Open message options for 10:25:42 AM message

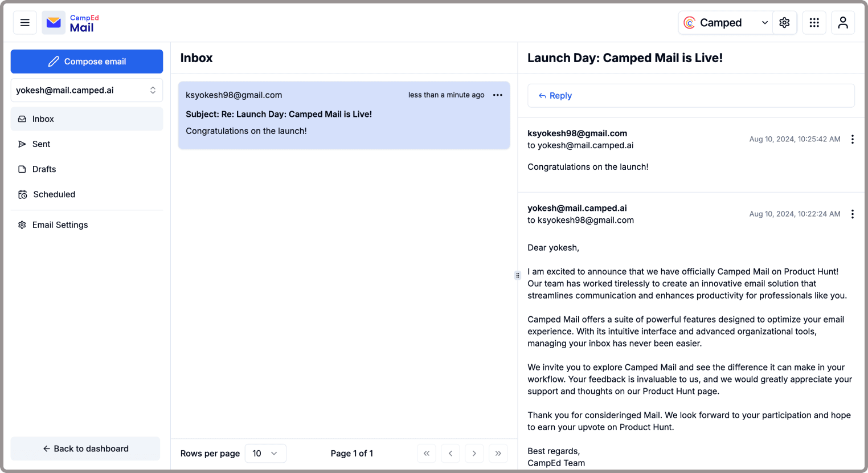pos(853,139)
